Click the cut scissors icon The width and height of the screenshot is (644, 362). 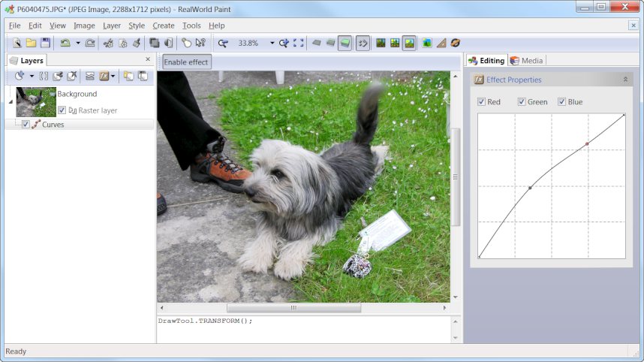click(x=108, y=43)
